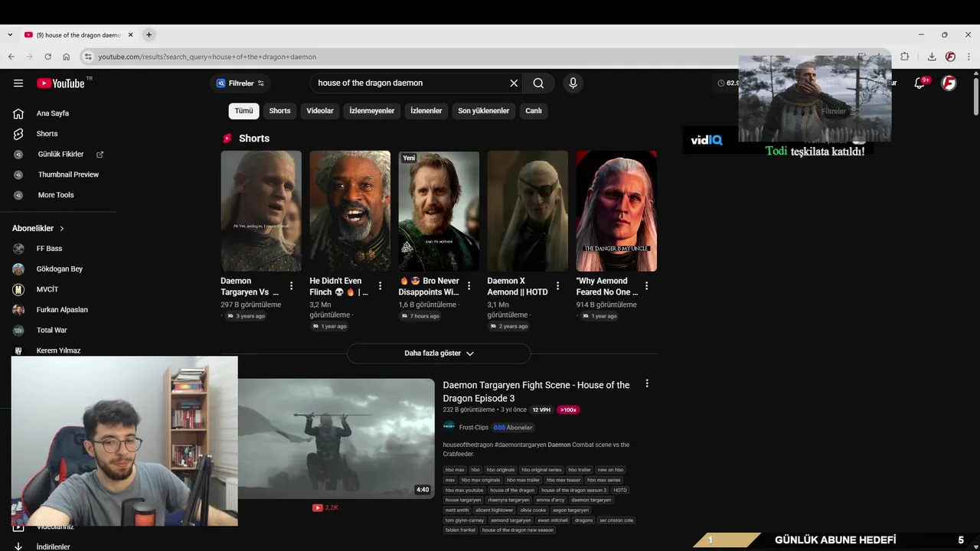Go back to previous page
980x551 pixels.
coord(11,57)
